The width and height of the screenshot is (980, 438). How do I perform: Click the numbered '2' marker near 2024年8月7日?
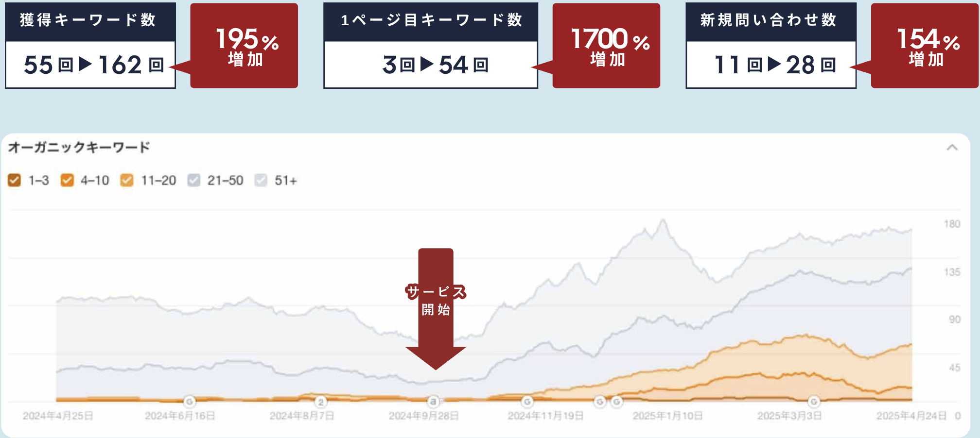[320, 402]
